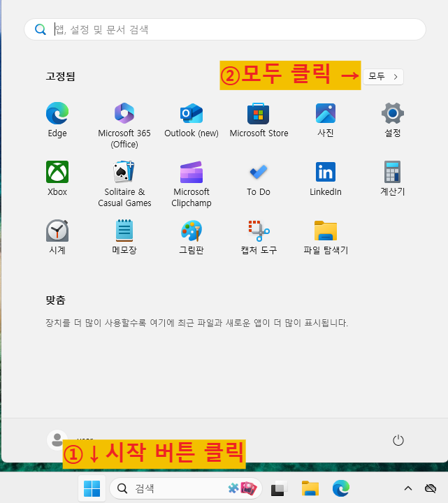
Task: Click the Windows Start button on taskbar
Action: click(92, 488)
